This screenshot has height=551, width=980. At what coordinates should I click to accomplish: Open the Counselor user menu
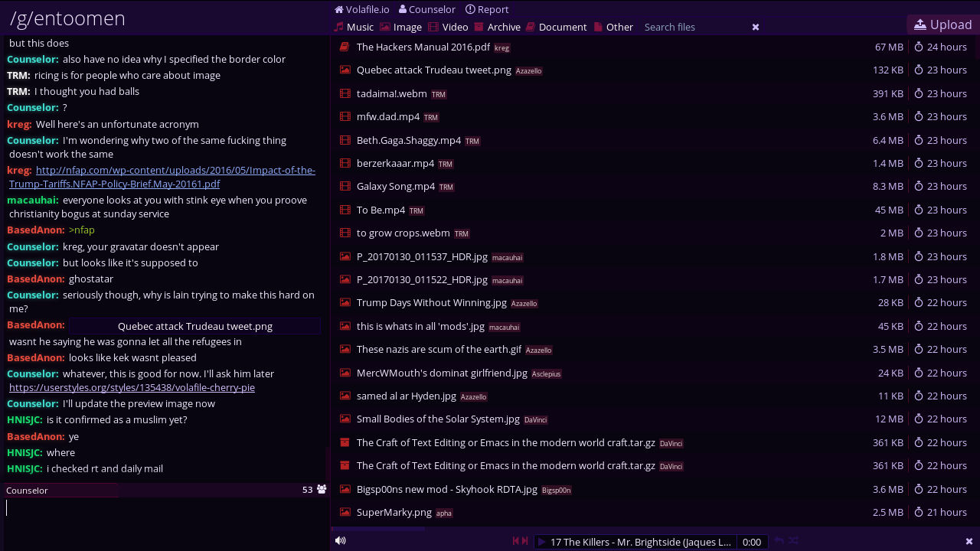click(x=426, y=9)
